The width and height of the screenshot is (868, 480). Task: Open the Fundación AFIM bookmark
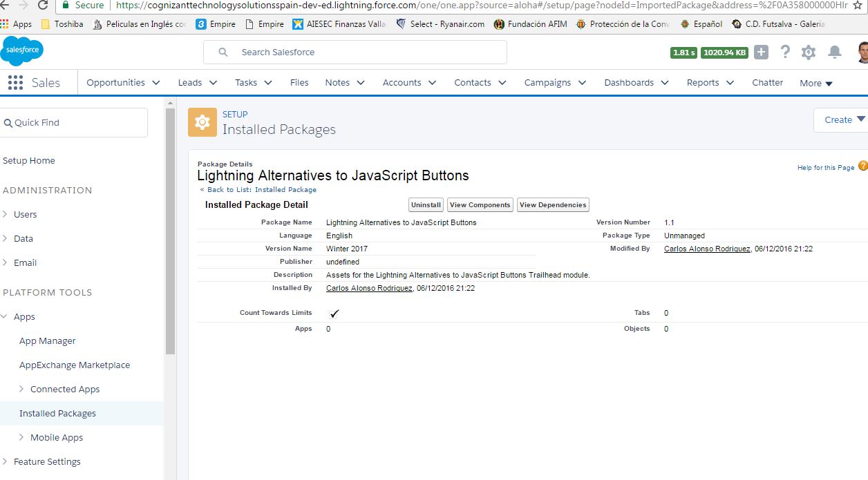point(531,24)
